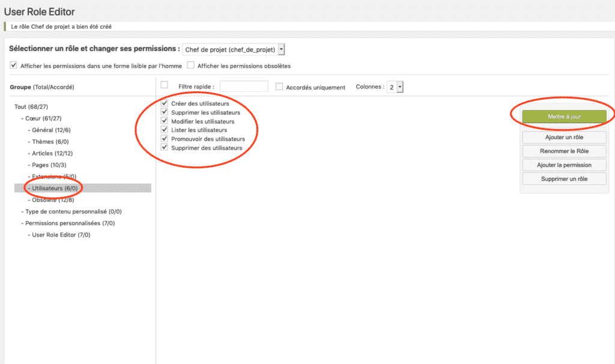Disable human-readable permissions display option

[x=13, y=64]
